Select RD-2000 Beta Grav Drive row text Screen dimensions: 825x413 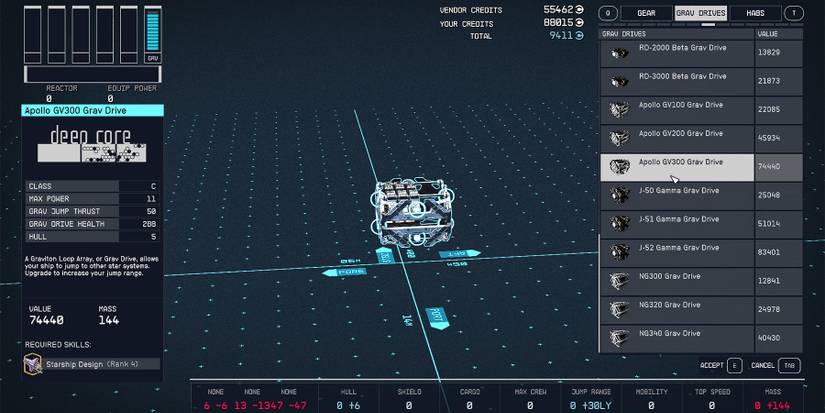click(682, 47)
